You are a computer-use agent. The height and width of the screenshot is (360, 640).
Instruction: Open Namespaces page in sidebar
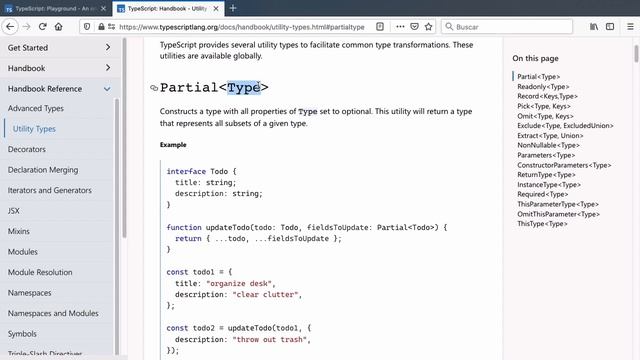[29, 293]
